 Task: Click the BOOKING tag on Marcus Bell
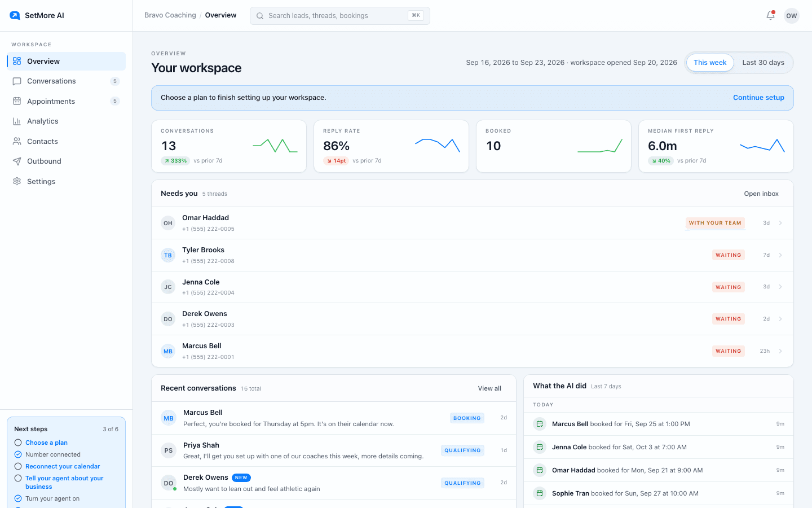click(x=467, y=418)
